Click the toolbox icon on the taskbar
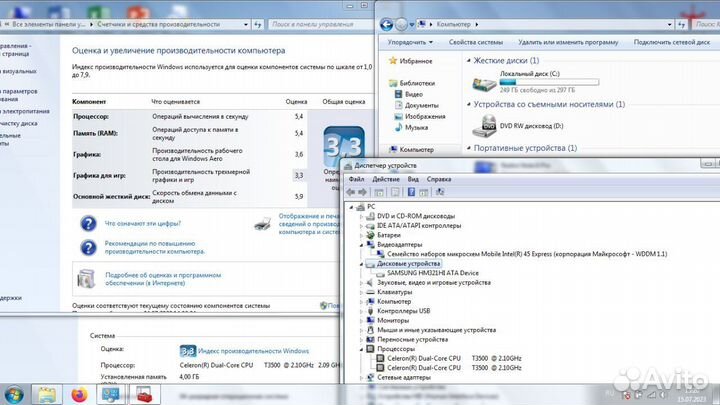Screen dimensions: 720x405 [x=144, y=395]
